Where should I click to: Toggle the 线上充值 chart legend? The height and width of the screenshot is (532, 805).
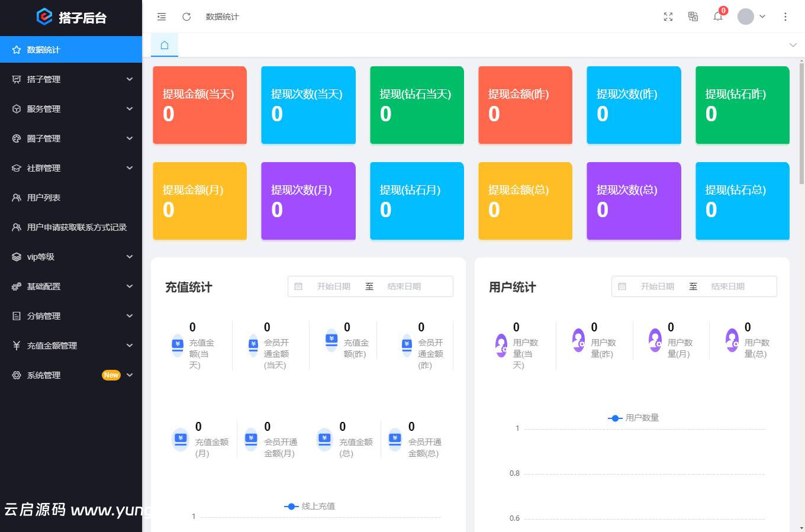pos(310,506)
